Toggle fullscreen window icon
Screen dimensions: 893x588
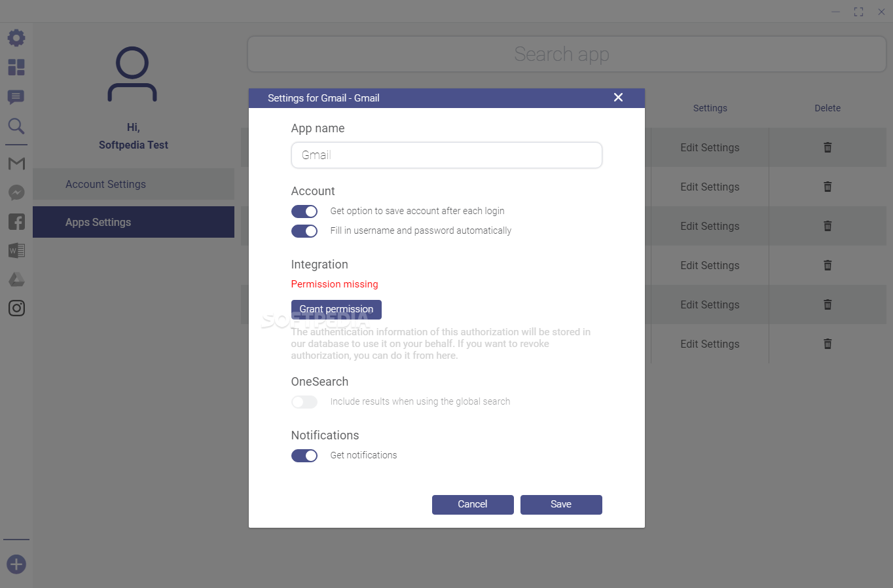pos(858,12)
